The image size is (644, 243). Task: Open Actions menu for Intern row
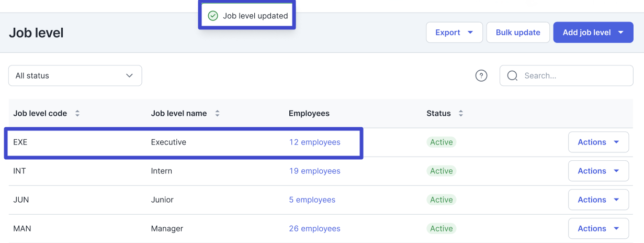click(x=598, y=171)
